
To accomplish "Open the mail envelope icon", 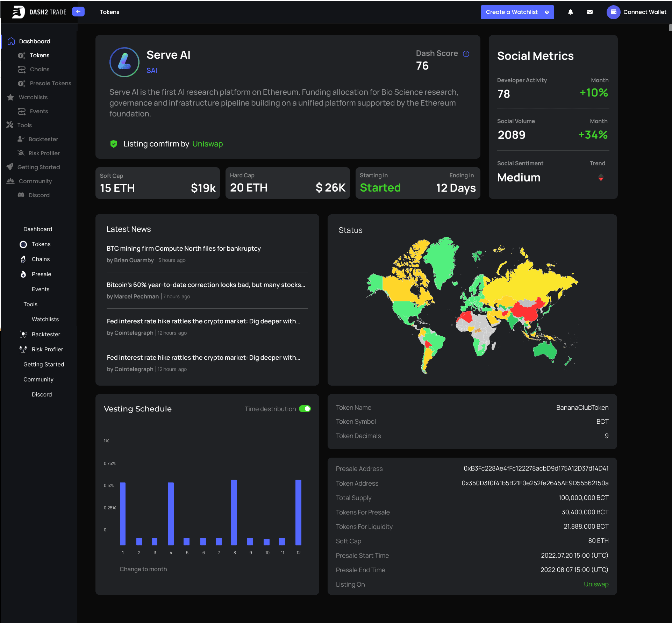I will pos(589,12).
